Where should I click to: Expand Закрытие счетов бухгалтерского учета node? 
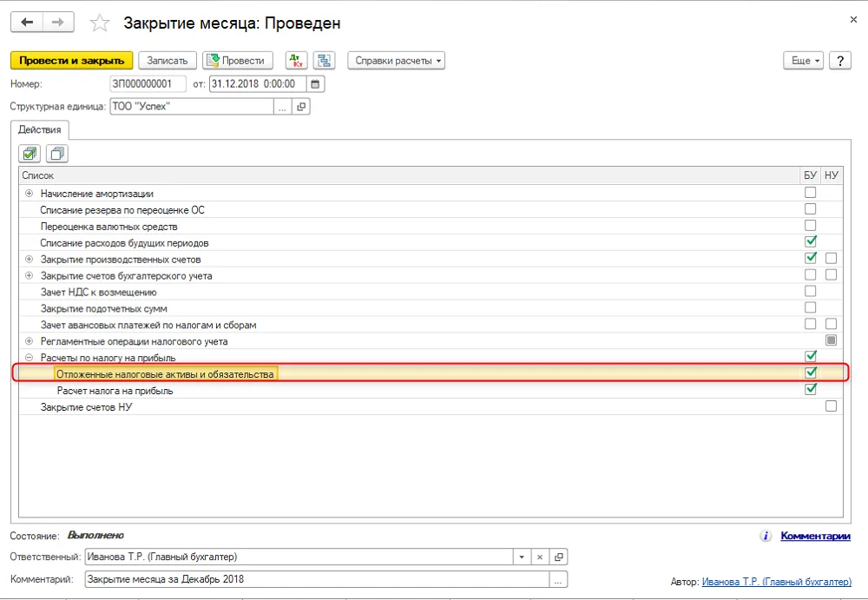coord(30,275)
